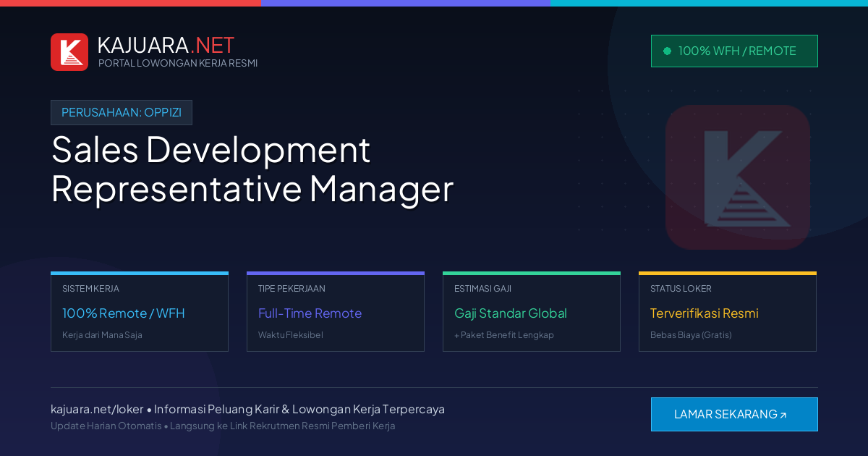Click the green dot in the remote badge
This screenshot has height=456, width=868.
coord(667,51)
